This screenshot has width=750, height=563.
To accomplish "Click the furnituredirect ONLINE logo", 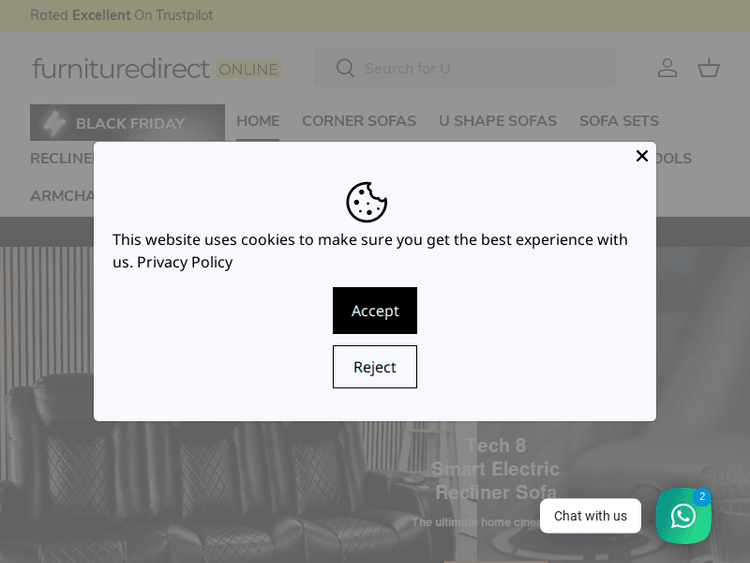I will click(156, 68).
